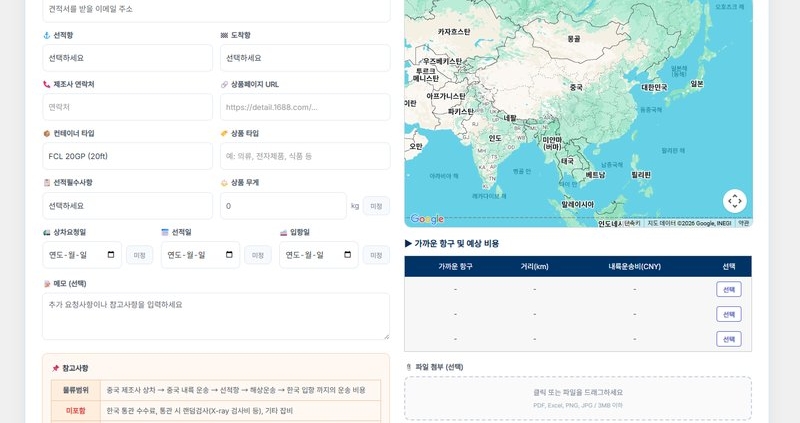Toggle 미정 next to 입항일 date
Image resolution: width=800 pixels, height=423 pixels.
click(x=376, y=255)
